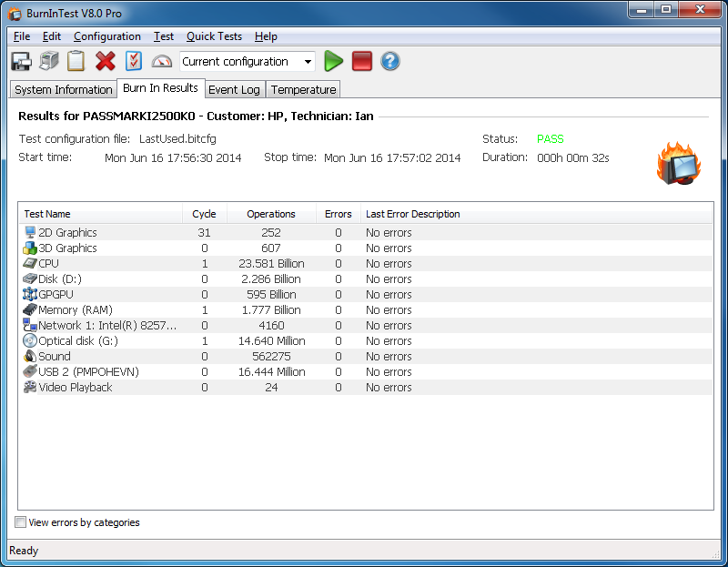Enable View errors by categories checkbox

[20, 522]
